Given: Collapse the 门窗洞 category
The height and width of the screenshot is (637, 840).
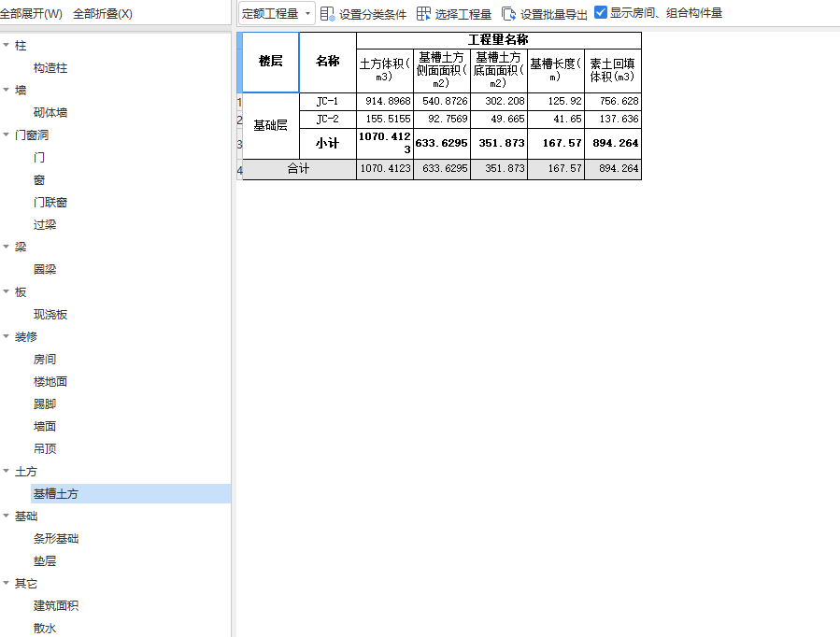Looking at the screenshot, I should point(11,134).
